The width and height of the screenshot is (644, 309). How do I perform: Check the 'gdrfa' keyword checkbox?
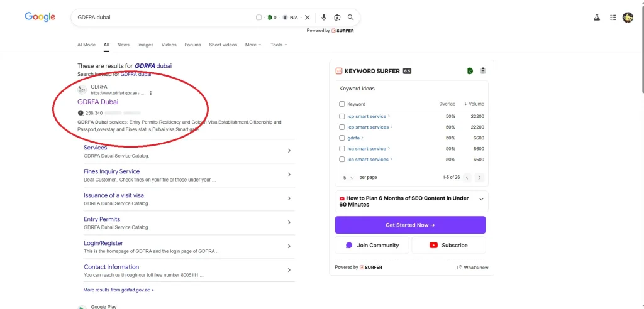342,138
